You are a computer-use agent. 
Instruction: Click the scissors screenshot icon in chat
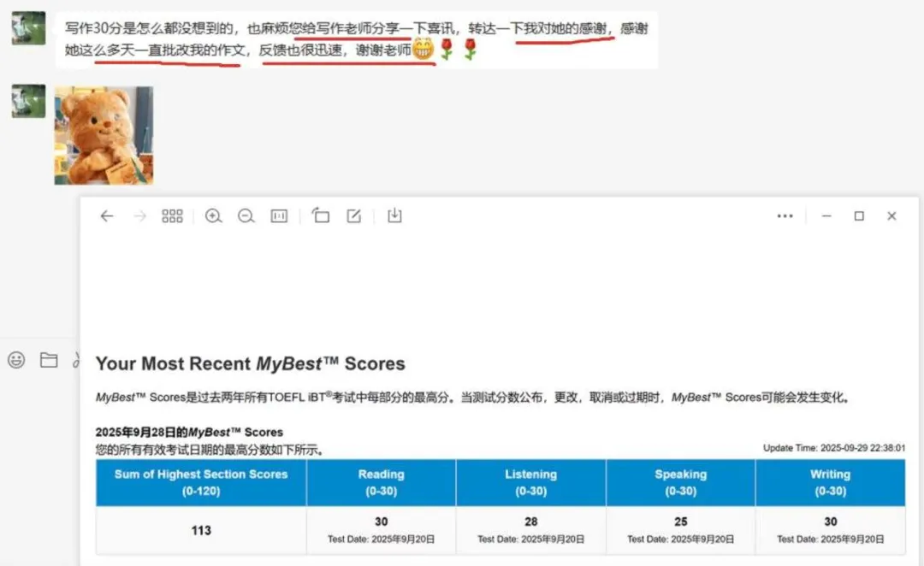[x=76, y=360]
